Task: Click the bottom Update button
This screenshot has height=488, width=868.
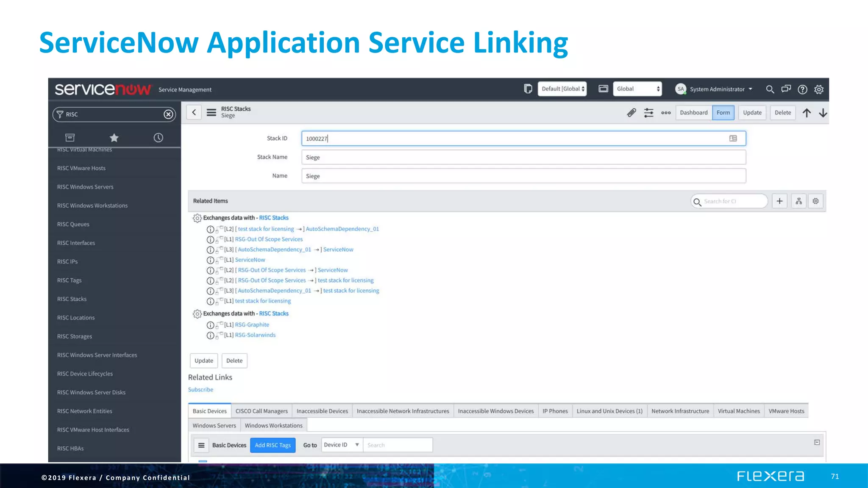Action: pyautogui.click(x=204, y=360)
